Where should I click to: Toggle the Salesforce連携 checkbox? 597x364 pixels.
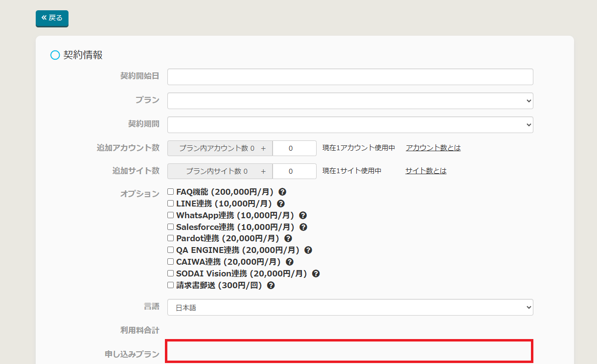tap(171, 227)
